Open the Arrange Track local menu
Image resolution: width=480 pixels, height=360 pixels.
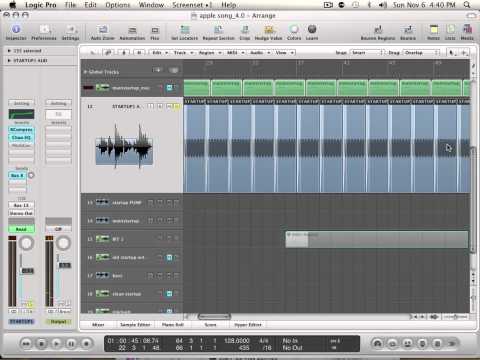click(x=183, y=53)
